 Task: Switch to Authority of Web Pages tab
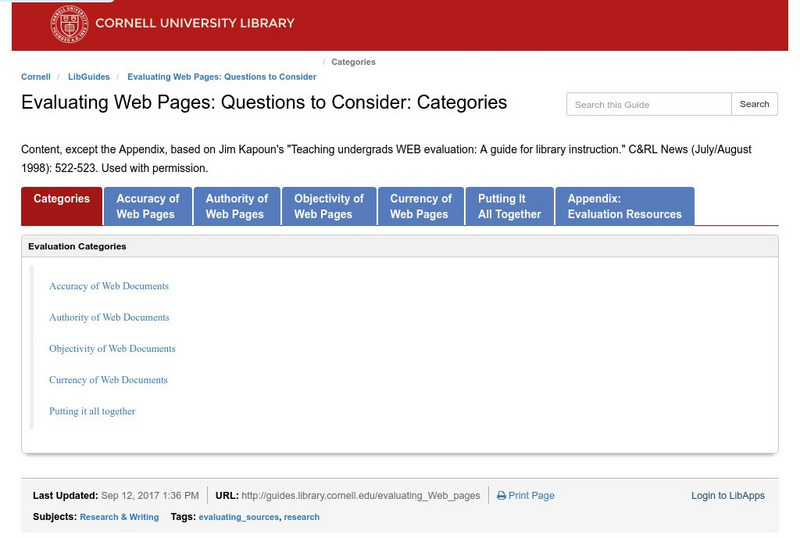[x=237, y=206]
